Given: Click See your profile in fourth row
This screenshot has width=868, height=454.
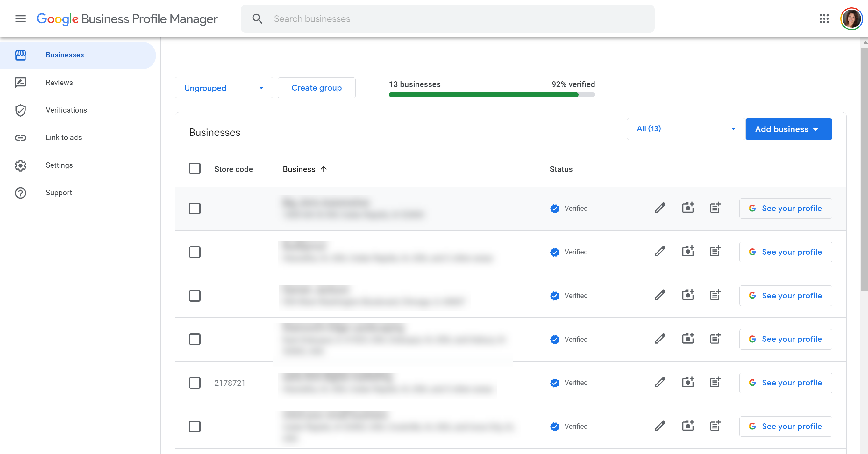Looking at the screenshot, I should point(785,339).
